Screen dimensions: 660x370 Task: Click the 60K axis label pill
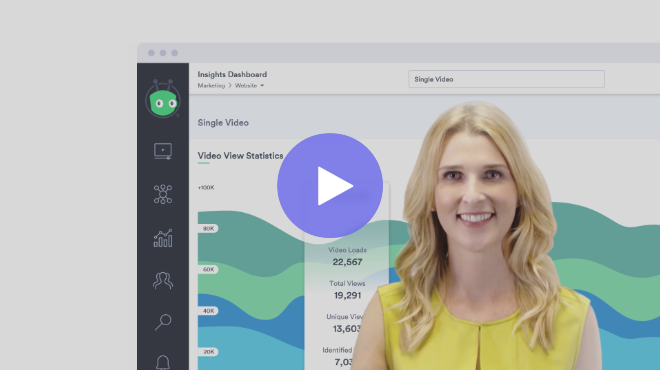pos(208,269)
